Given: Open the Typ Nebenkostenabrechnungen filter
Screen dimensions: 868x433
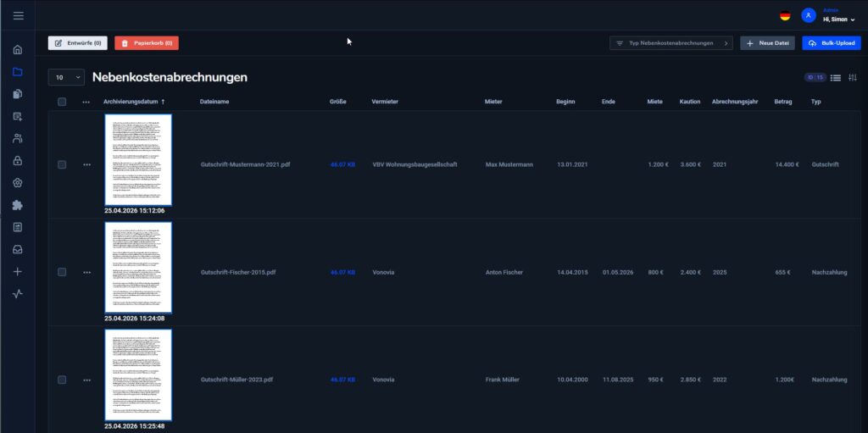Looking at the screenshot, I should click(x=671, y=43).
